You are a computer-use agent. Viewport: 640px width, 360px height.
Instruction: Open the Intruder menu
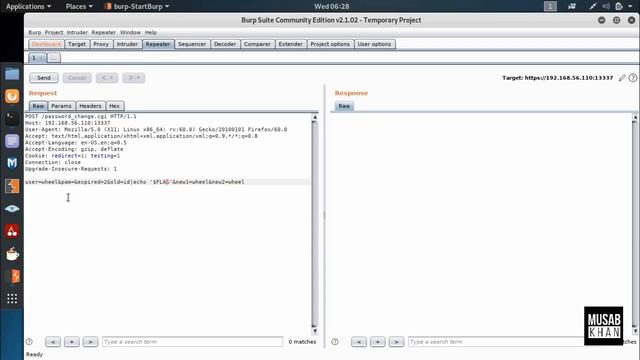(77, 32)
